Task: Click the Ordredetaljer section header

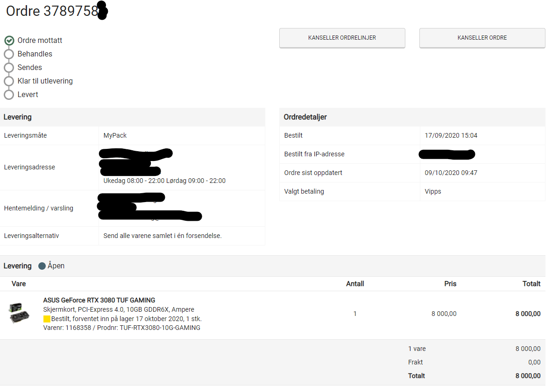Action: (x=305, y=117)
